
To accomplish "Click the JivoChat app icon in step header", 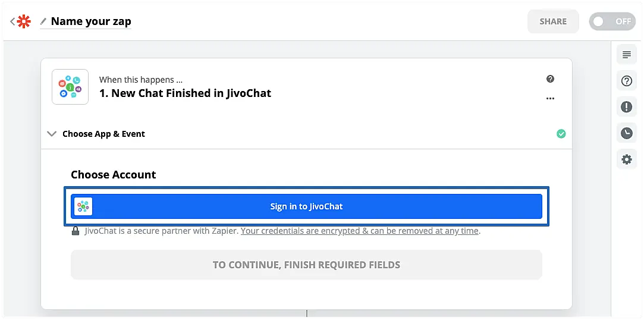I will pyautogui.click(x=70, y=87).
